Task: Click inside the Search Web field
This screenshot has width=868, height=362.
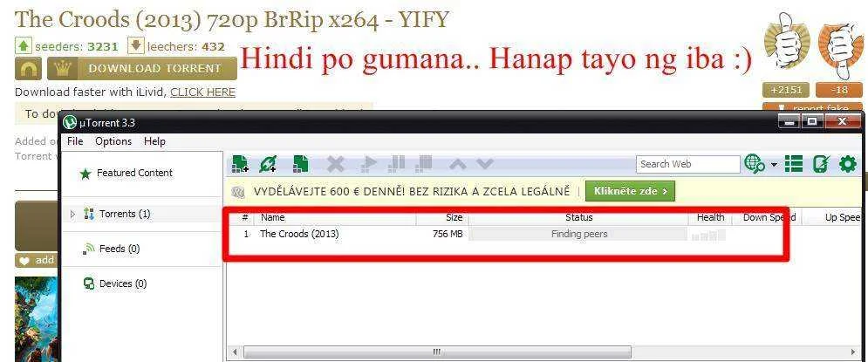Action: pos(688,164)
